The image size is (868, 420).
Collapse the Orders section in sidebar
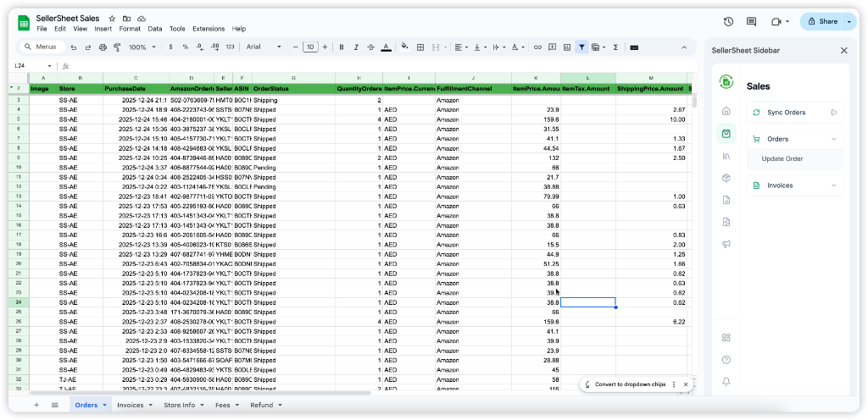click(834, 139)
